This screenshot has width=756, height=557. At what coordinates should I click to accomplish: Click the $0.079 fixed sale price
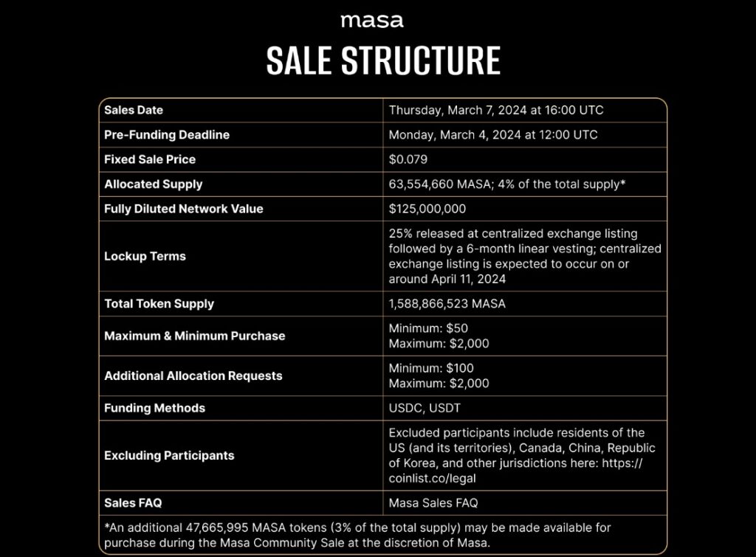408,159
